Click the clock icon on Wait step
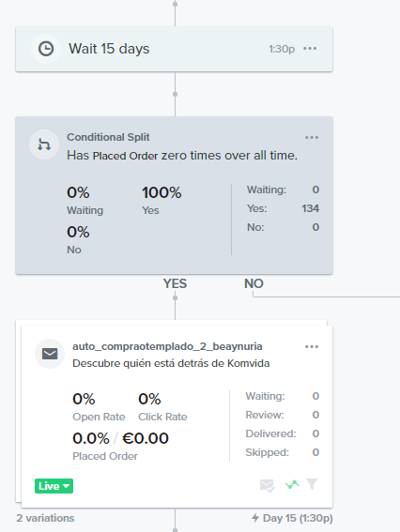 coord(46,49)
